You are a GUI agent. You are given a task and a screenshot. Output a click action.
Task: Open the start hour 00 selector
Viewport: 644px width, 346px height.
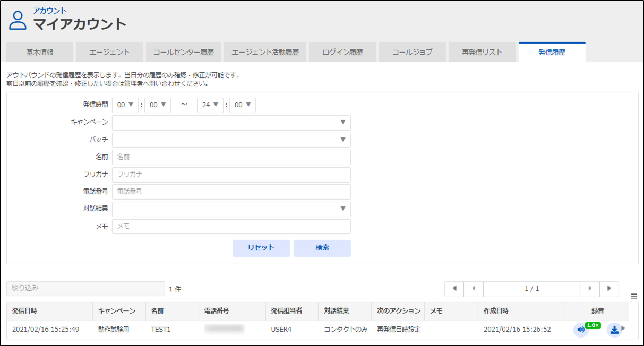point(125,105)
